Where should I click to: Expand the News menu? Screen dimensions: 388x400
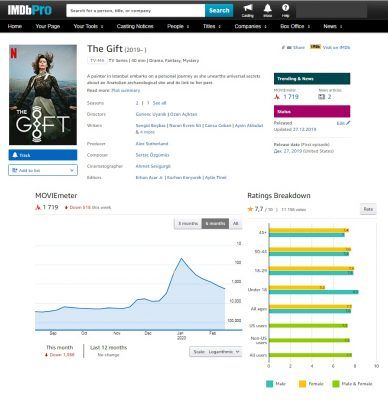coord(333,26)
